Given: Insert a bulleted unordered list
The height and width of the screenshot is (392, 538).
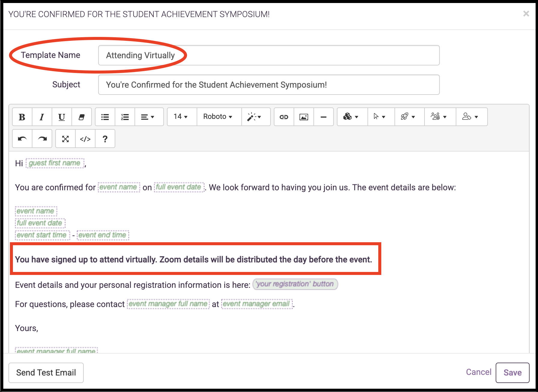Looking at the screenshot, I should point(105,117).
